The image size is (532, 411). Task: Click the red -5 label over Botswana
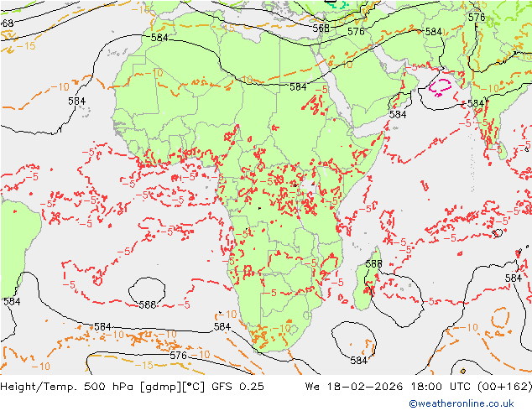click(270, 292)
